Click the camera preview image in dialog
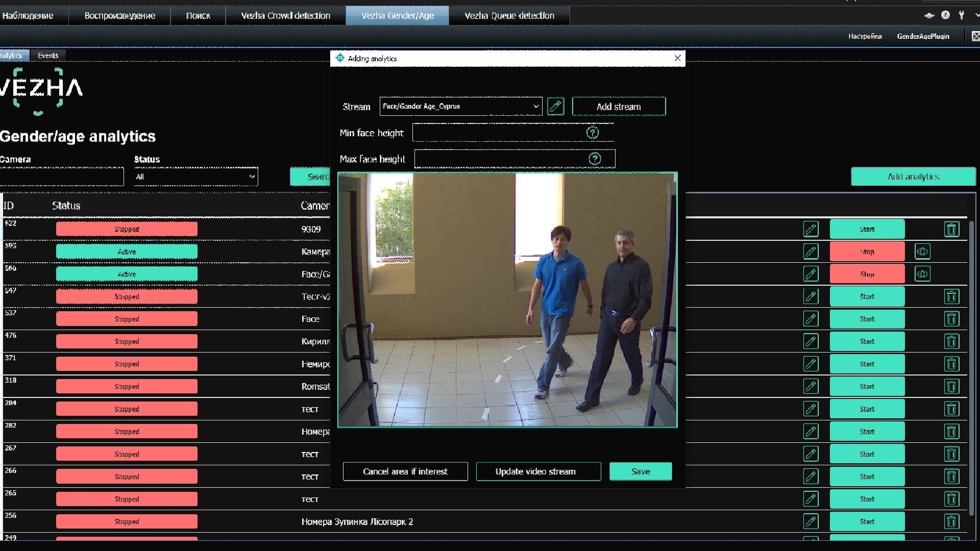Viewport: 980px width, 551px height. [x=507, y=299]
